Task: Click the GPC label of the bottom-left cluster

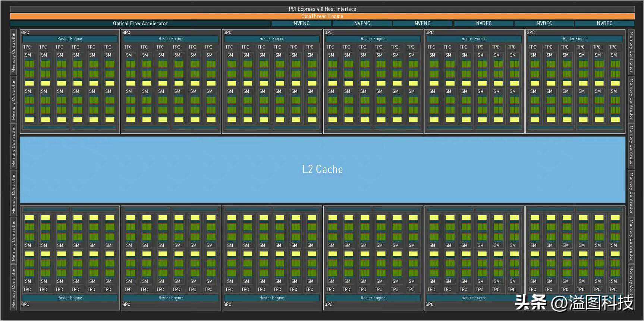Action: point(25,305)
